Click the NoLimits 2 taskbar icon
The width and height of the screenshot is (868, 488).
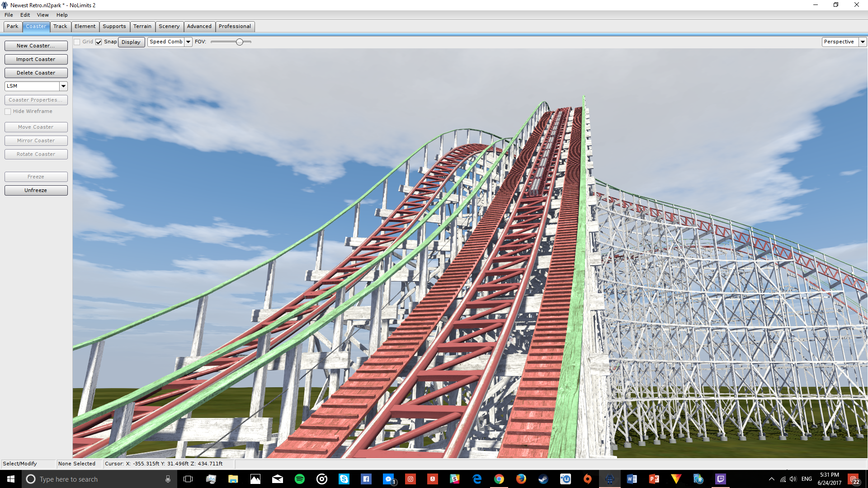click(x=609, y=479)
